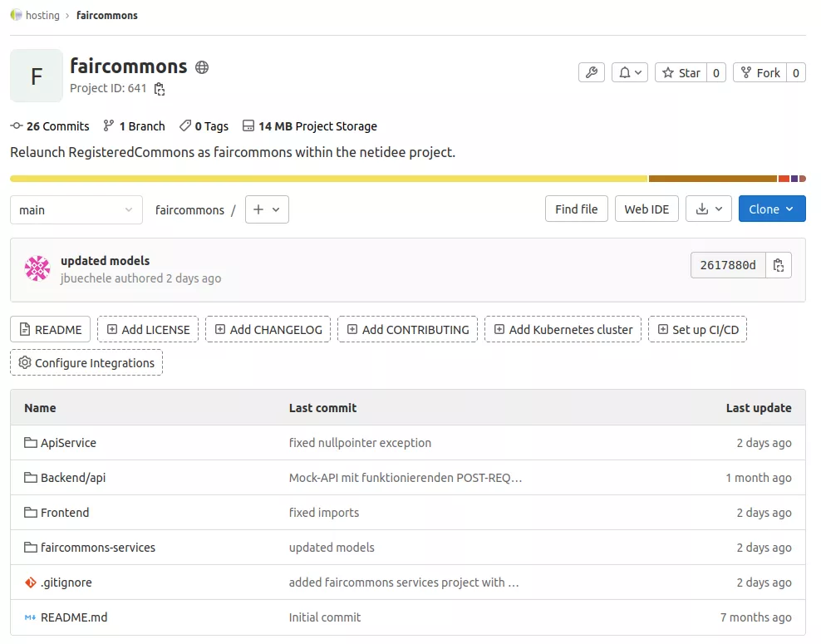Open the project settings wrench icon

591,72
